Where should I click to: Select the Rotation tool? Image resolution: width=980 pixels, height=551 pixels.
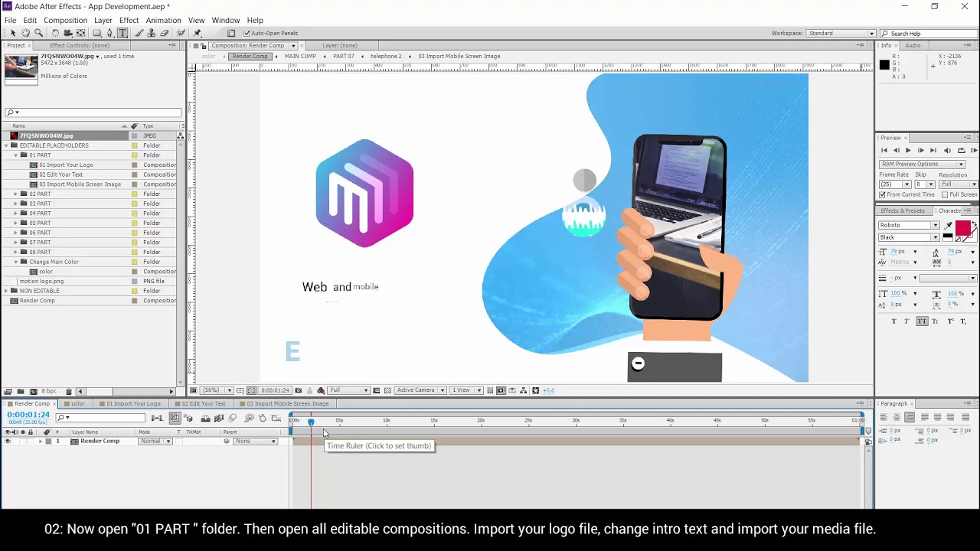[55, 33]
